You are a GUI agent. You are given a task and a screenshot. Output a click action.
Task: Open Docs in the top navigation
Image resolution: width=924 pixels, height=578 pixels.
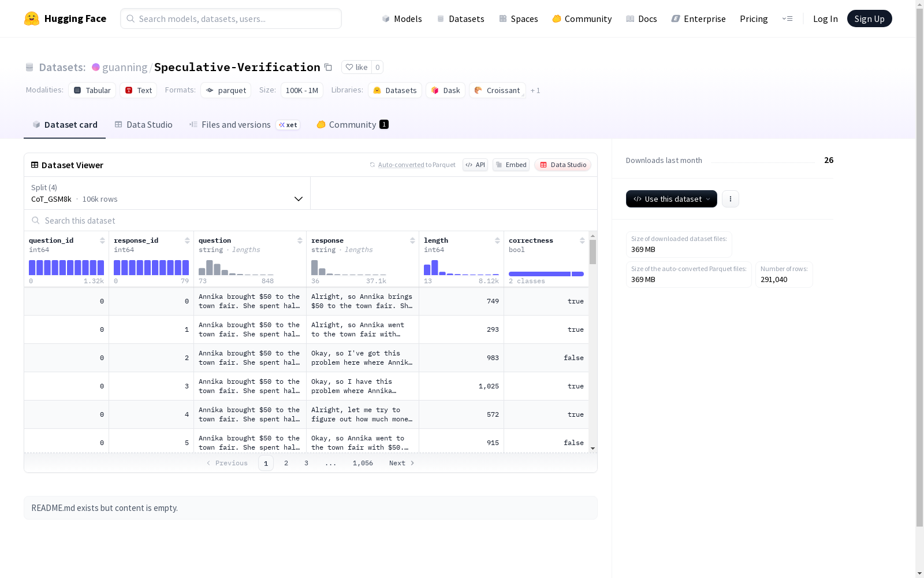[x=641, y=18]
